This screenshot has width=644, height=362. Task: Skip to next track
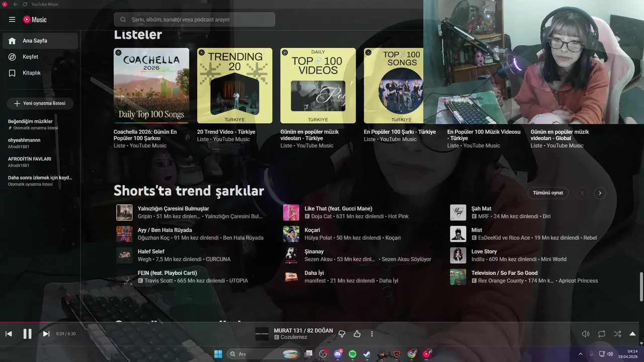[x=46, y=334]
